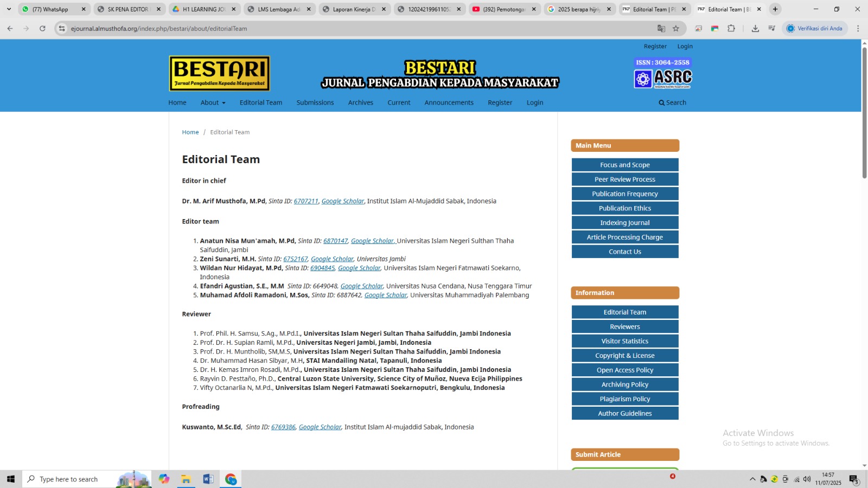Click the Focus and Scope sidebar button

(x=624, y=165)
